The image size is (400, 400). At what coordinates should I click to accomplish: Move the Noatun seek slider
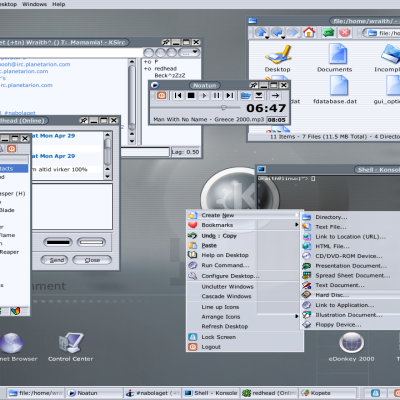[224, 107]
